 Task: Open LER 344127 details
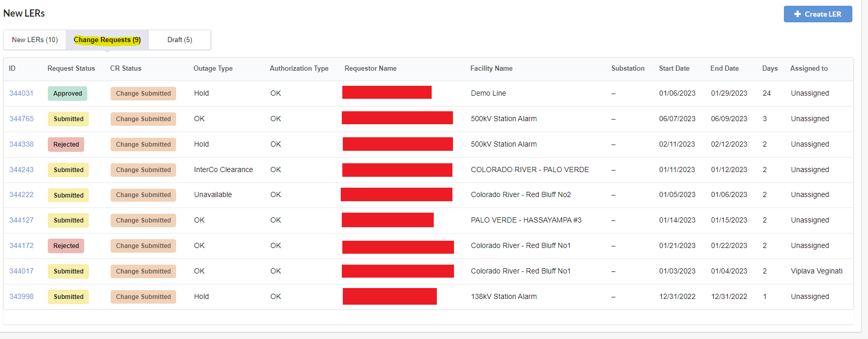coord(21,220)
